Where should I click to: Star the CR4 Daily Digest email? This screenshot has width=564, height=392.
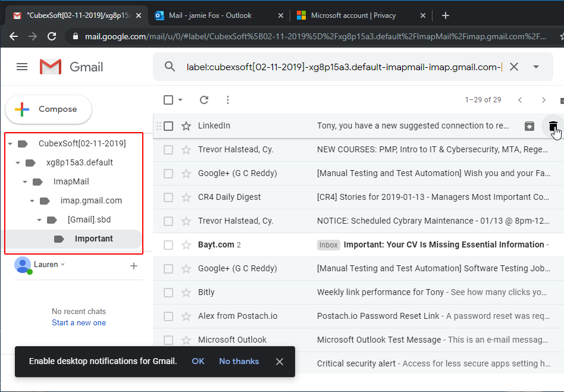point(186,197)
